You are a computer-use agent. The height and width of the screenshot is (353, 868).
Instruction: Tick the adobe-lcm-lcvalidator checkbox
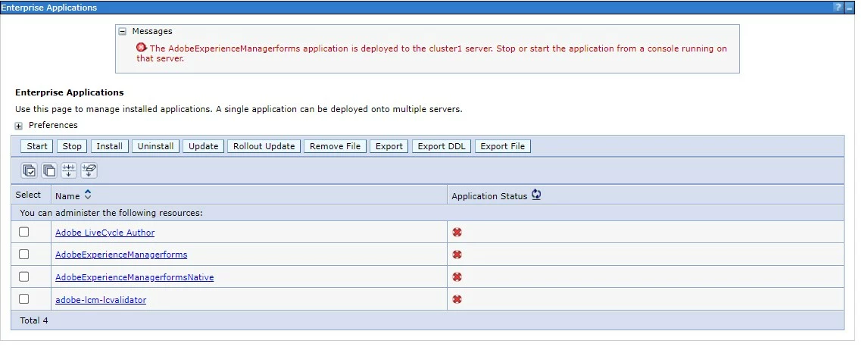pyautogui.click(x=23, y=298)
